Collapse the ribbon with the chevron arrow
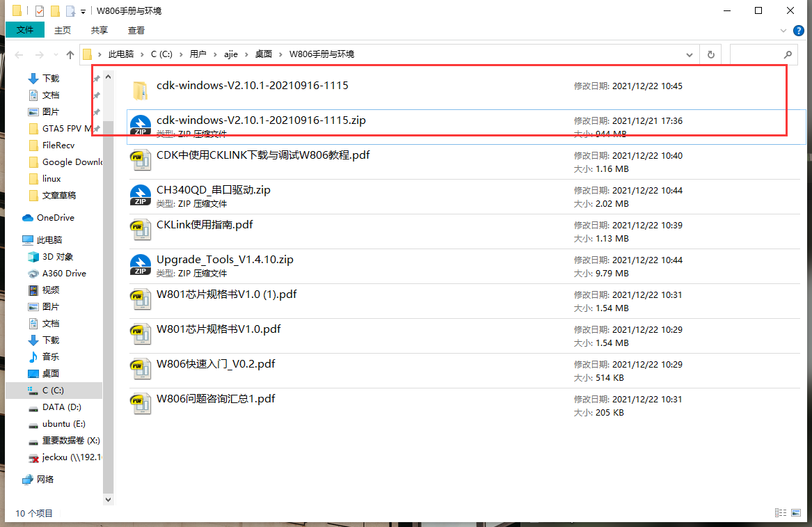The height and width of the screenshot is (527, 812). point(783,30)
